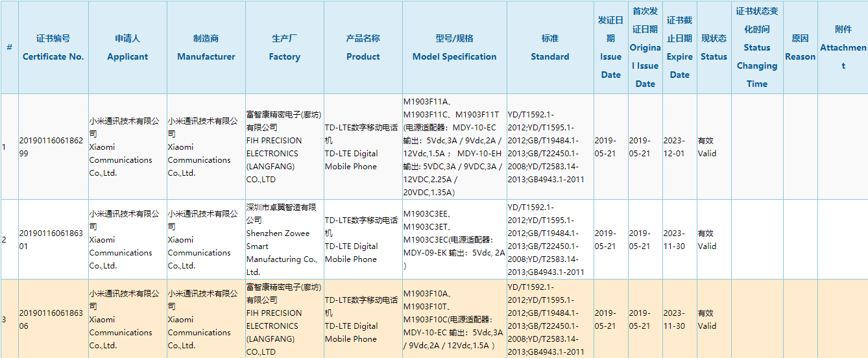
Task: Click the Product column header
Action: 363,47
